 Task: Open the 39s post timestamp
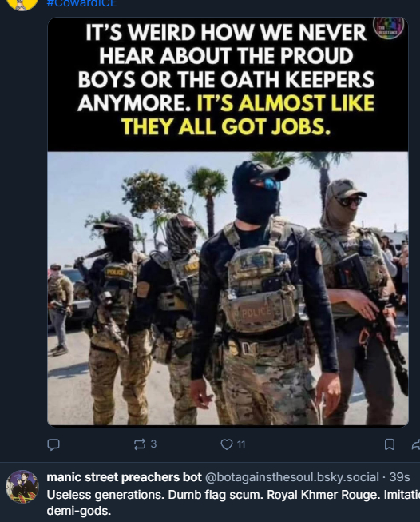coord(399,477)
